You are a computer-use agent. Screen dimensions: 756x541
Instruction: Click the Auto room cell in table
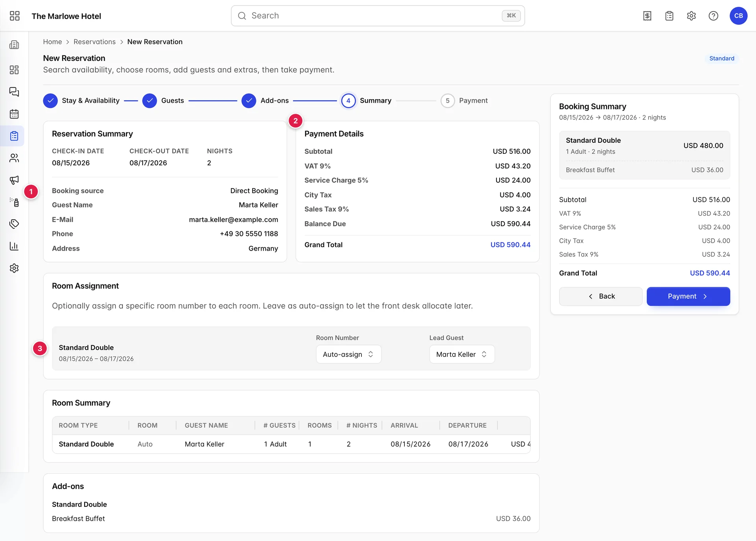(x=145, y=444)
